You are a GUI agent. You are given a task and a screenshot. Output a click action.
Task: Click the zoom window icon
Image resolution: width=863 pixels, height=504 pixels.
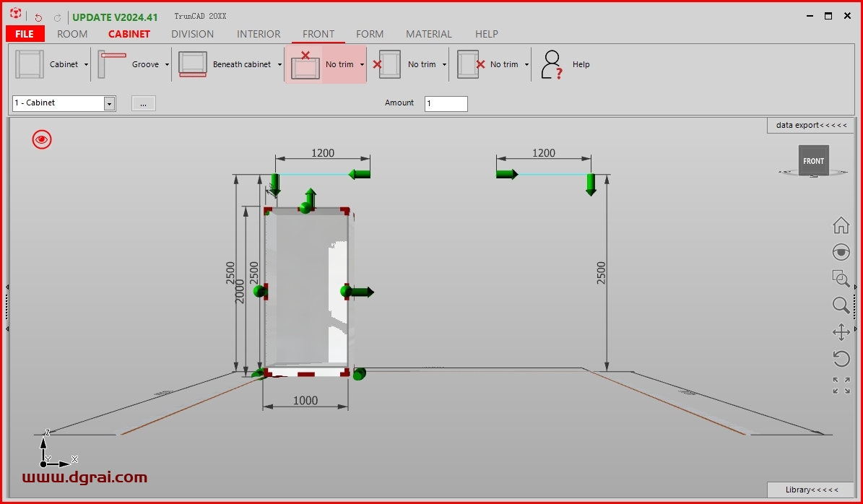coord(841,279)
